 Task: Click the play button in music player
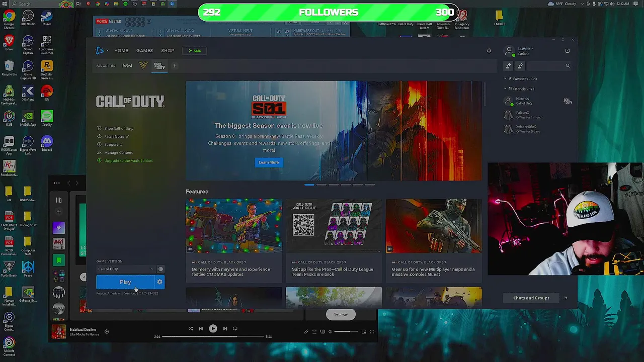pos(213,329)
